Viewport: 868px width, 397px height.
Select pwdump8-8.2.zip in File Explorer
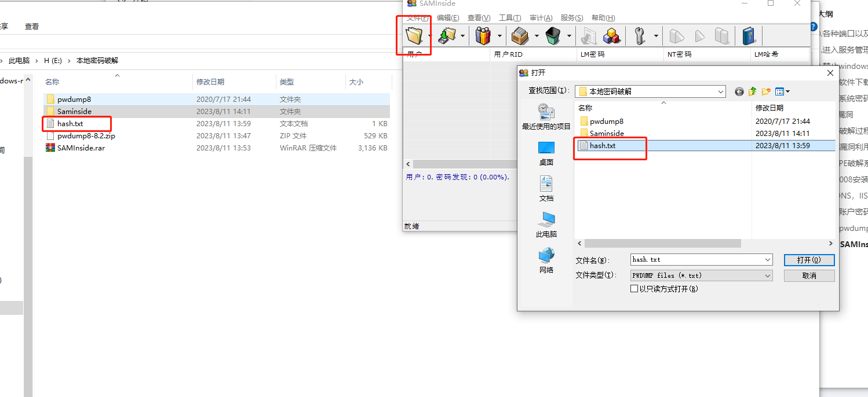click(86, 135)
